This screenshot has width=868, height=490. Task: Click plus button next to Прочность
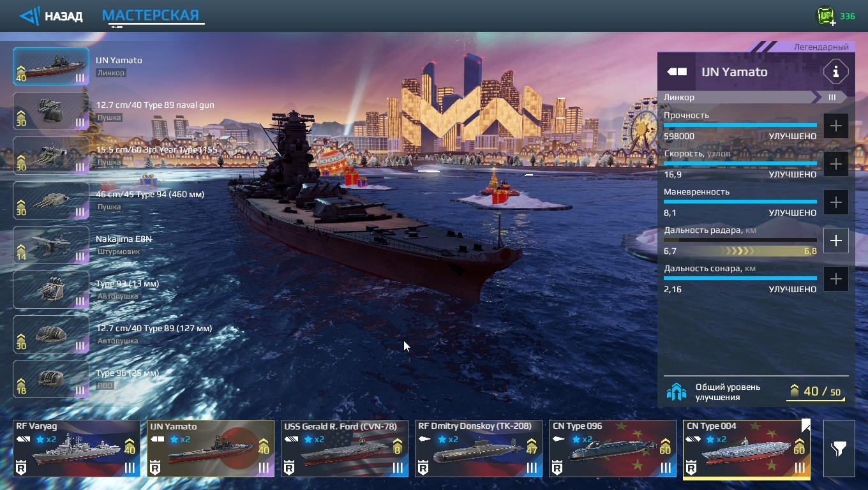[x=835, y=126]
